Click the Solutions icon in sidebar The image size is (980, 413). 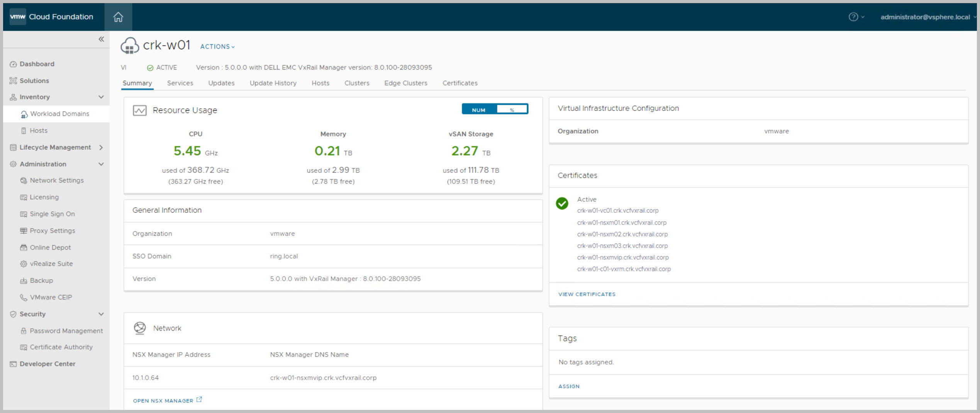click(x=13, y=81)
